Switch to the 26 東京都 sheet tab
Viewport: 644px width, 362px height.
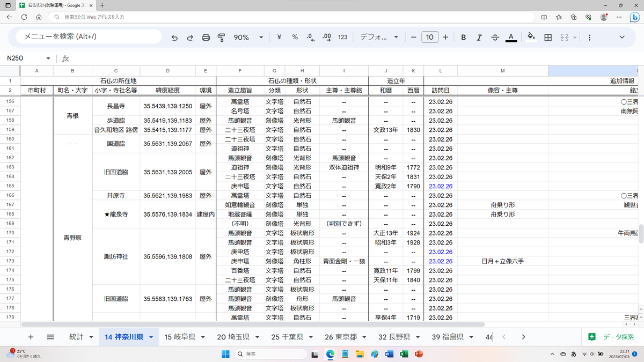coord(341,337)
